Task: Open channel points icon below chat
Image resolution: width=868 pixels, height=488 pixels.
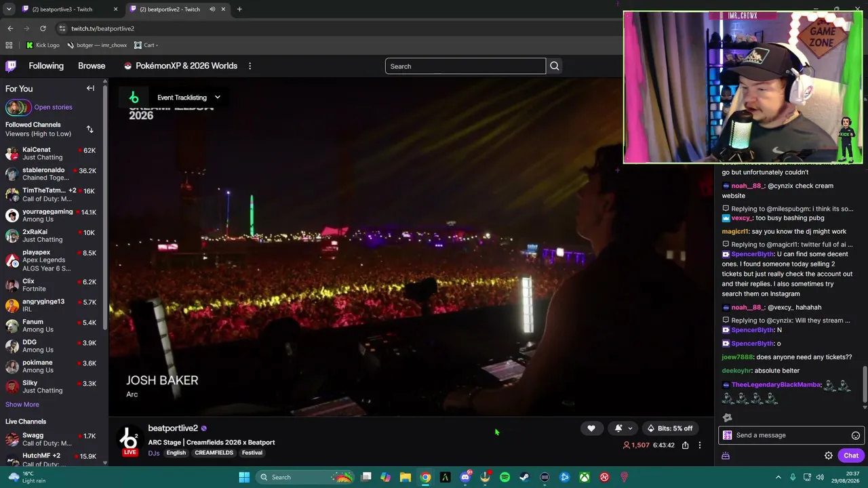Action: [x=726, y=456]
